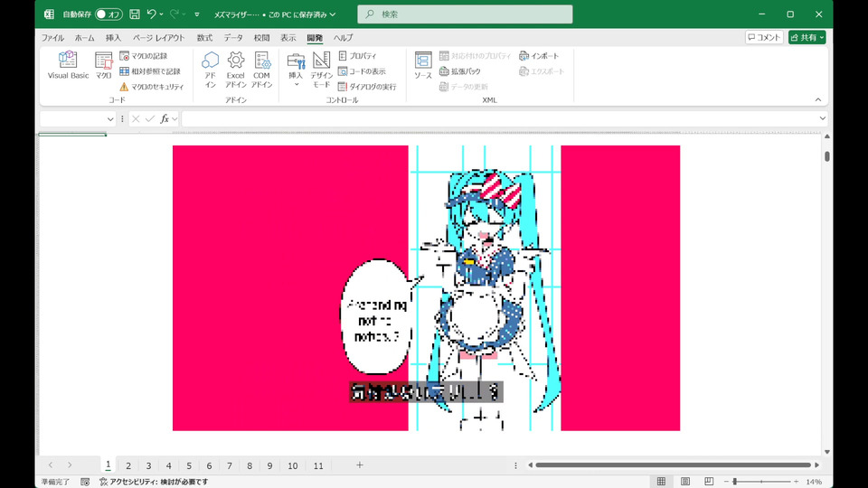The height and width of the screenshot is (488, 868).
Task: Select sheet tab 5
Action: pos(189,466)
